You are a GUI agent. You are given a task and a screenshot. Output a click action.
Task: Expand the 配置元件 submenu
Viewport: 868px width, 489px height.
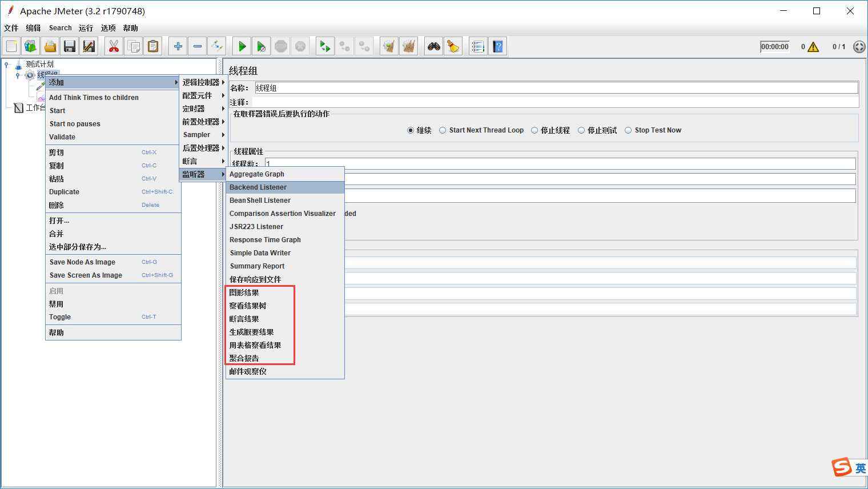point(203,95)
